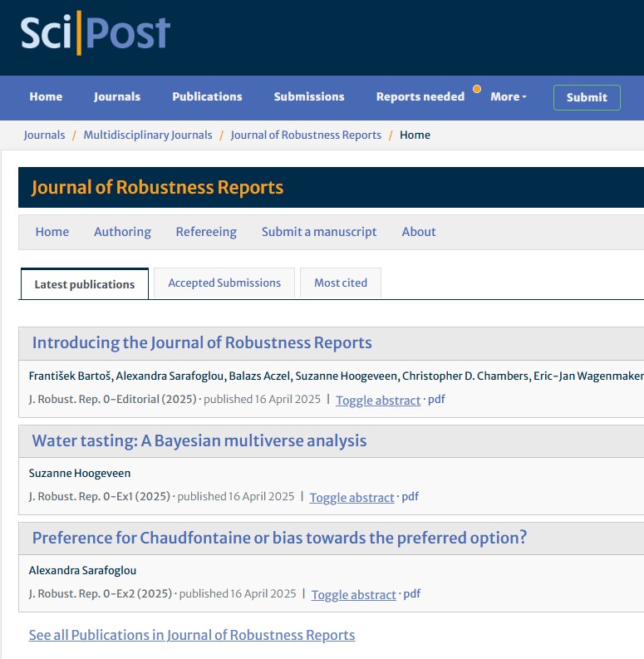Toggle abstract for the Editorial introduction paper
644x659 pixels.
(x=378, y=400)
